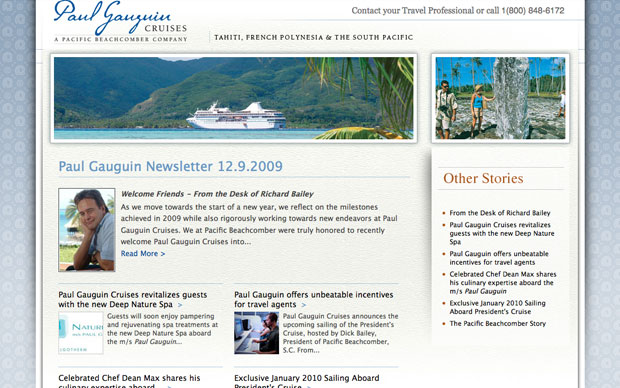Select 'unbeatable incentives for travel agents' in Other Stories
This screenshot has height=388, width=620.
(499, 258)
